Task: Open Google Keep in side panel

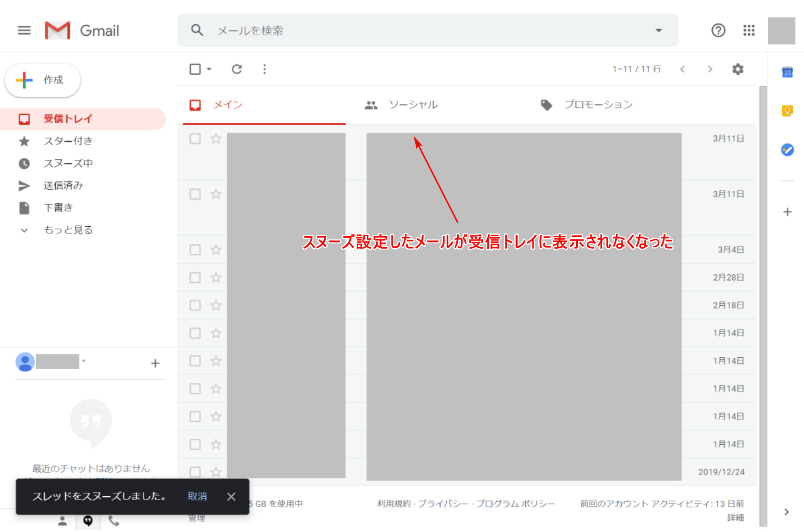Action: (x=787, y=111)
